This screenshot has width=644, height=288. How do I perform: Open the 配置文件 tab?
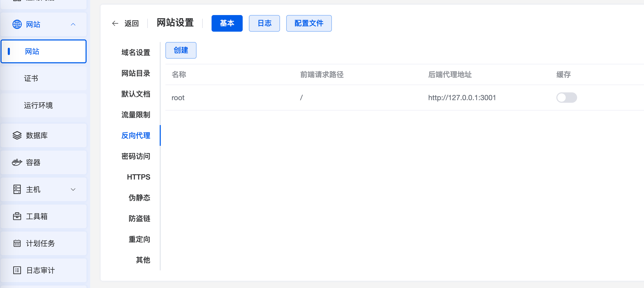309,23
